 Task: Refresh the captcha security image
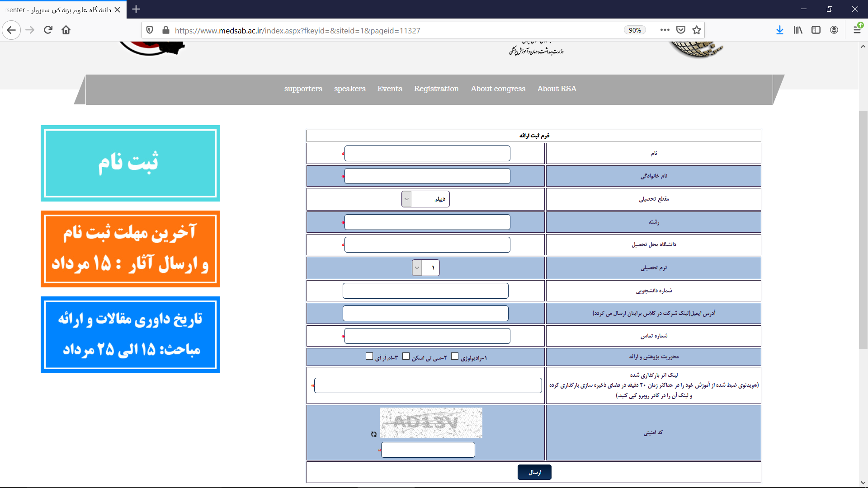[x=374, y=434]
